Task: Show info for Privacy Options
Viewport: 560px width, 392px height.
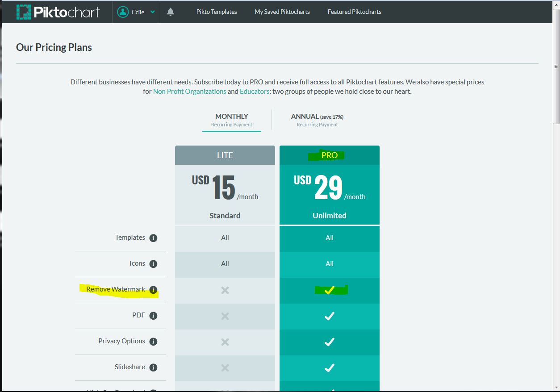Action: click(153, 342)
